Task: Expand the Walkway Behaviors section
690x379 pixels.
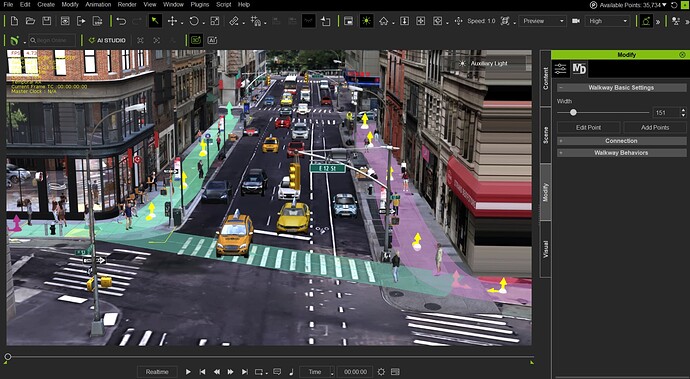Action: (621, 153)
